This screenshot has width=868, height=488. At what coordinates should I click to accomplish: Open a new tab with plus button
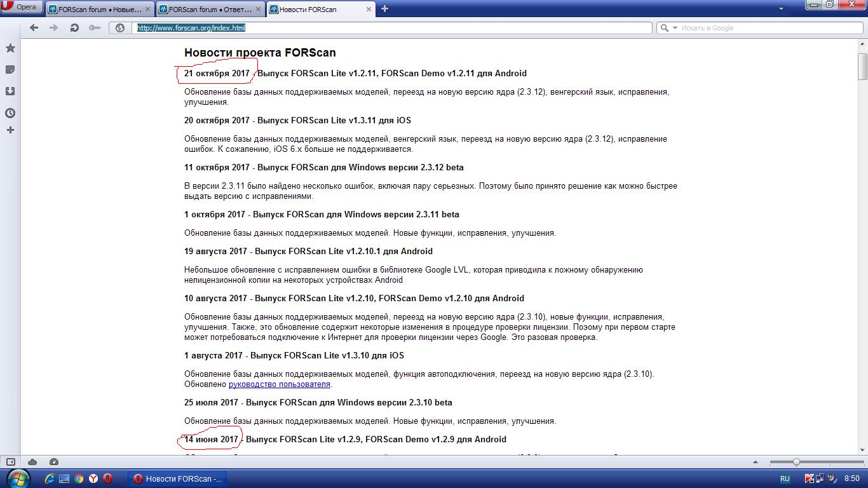pyautogui.click(x=384, y=9)
